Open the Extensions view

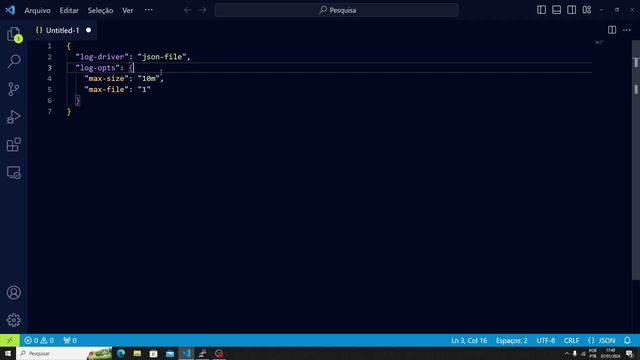[14, 144]
